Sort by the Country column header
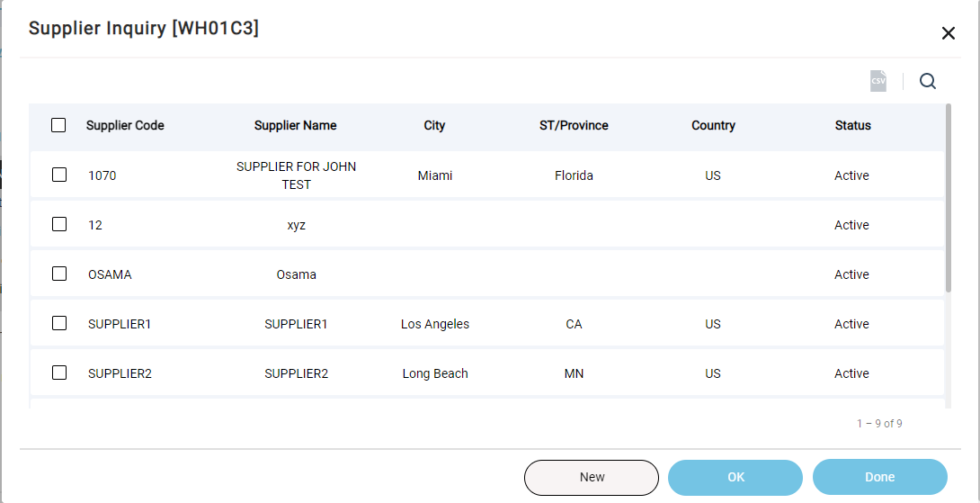This screenshot has height=503, width=980. point(713,125)
